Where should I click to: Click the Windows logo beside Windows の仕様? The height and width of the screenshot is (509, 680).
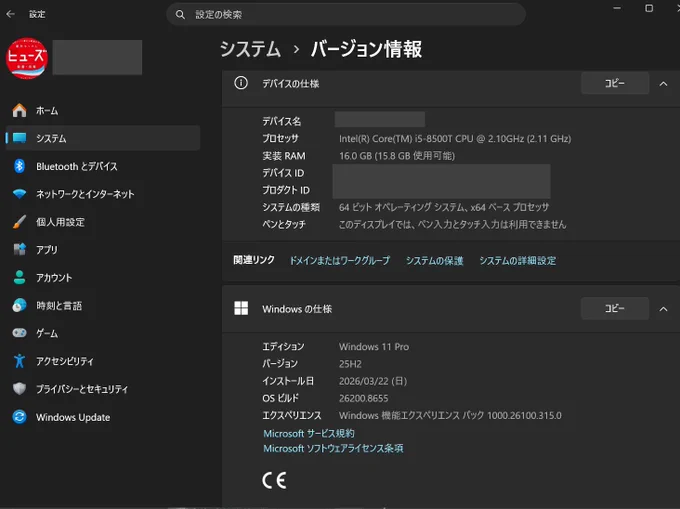click(x=241, y=308)
